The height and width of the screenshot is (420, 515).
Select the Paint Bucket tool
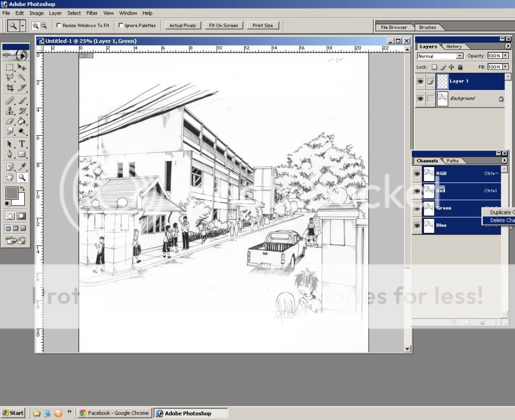coord(22,121)
